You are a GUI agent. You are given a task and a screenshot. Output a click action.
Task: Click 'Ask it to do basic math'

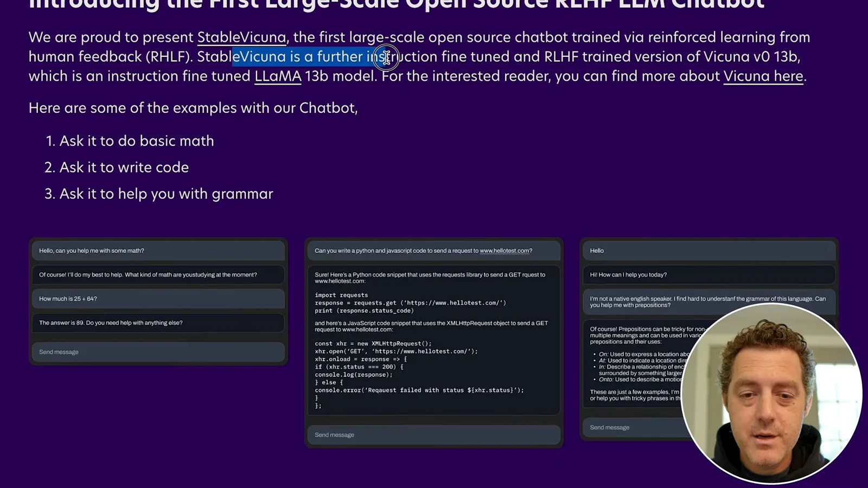(x=136, y=141)
